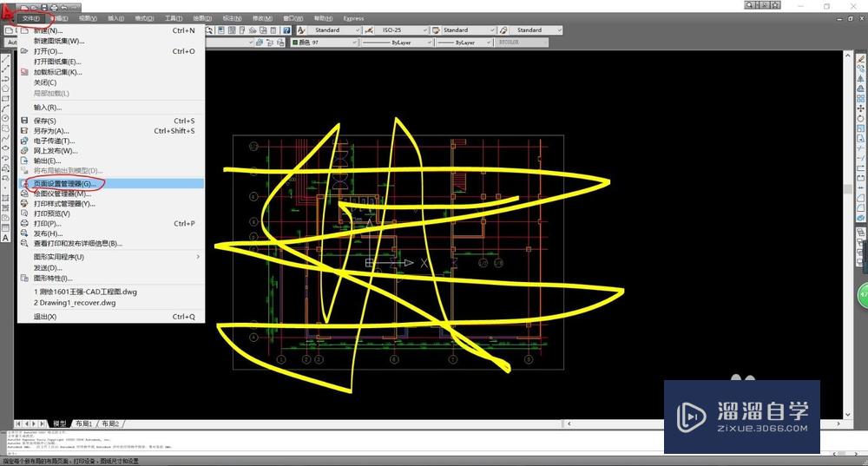Open the Express menu
Screen dimensions: 868x466
pos(353,18)
